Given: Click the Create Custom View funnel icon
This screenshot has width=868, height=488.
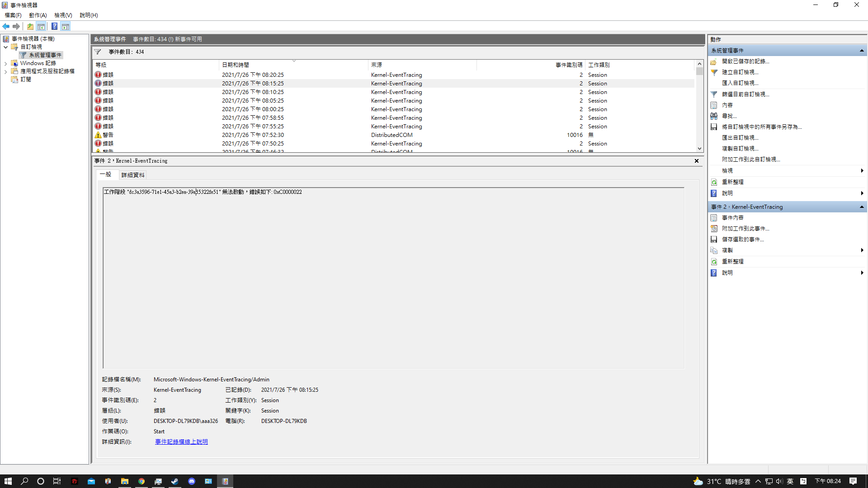Looking at the screenshot, I should point(714,72).
